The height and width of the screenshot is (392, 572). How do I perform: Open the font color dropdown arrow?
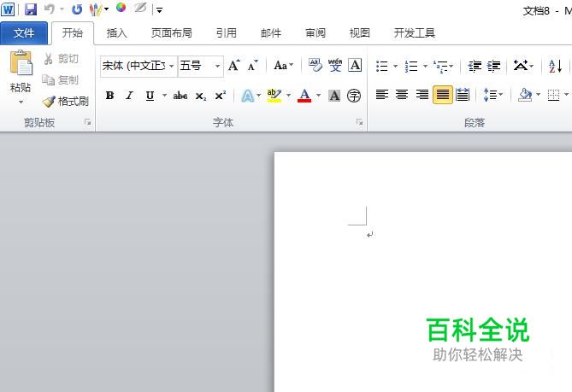tap(318, 96)
